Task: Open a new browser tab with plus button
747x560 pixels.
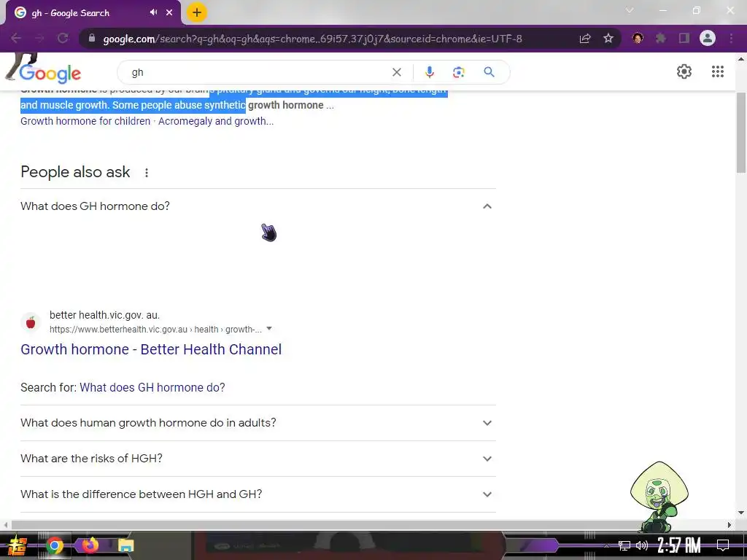Action: click(x=196, y=12)
